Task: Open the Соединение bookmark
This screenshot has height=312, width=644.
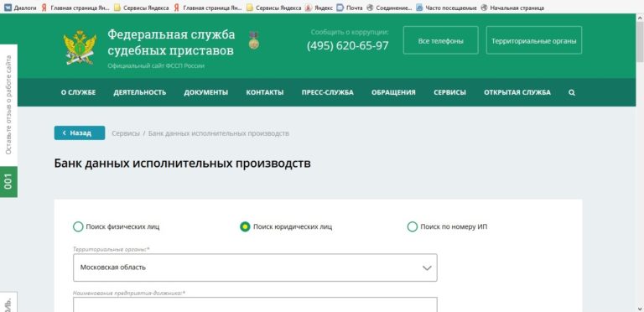Action: click(389, 8)
